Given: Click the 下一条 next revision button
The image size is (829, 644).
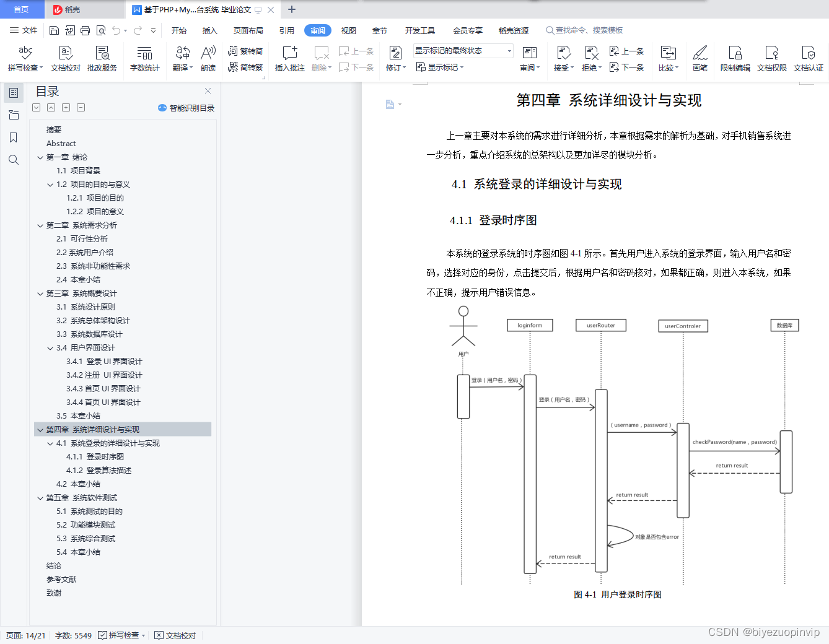Looking at the screenshot, I should pos(627,67).
